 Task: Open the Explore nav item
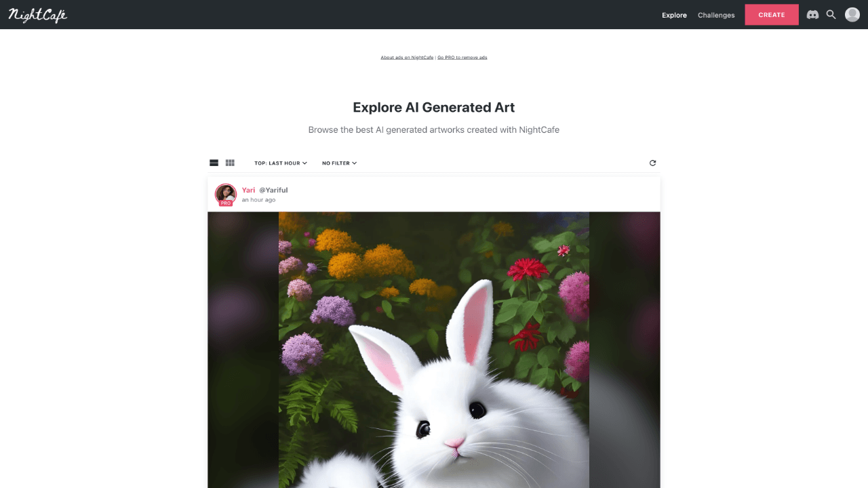pos(674,15)
